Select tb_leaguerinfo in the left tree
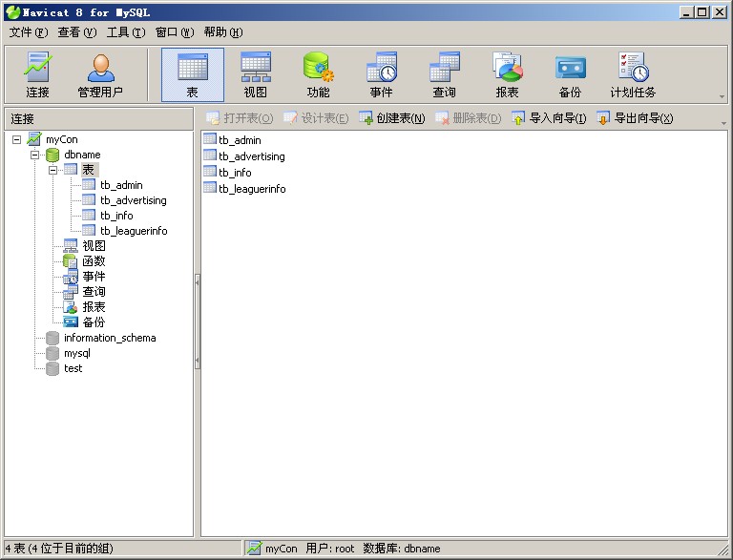Viewport: 733px width, 560px height. 134,231
